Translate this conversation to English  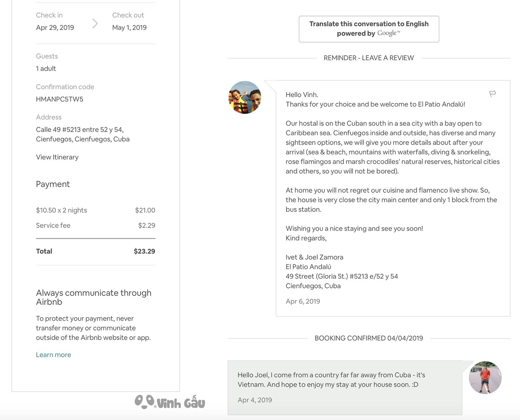tap(369, 29)
